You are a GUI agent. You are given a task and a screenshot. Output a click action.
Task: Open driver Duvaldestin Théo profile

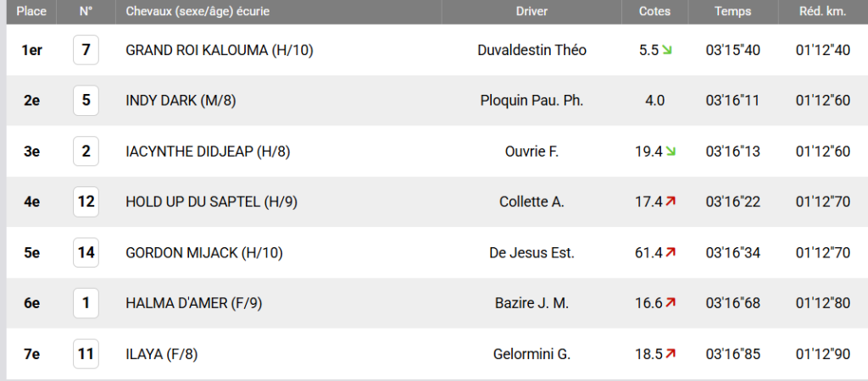[531, 50]
